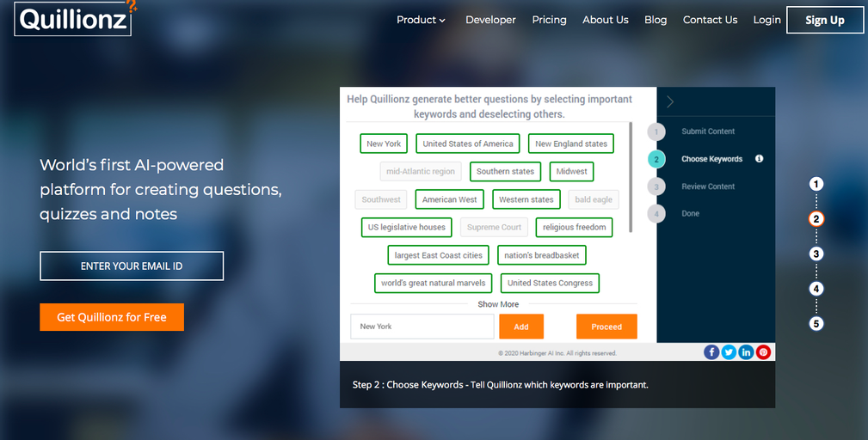The width and height of the screenshot is (868, 440).
Task: Jump to slide 3 page indicator
Action: (816, 254)
